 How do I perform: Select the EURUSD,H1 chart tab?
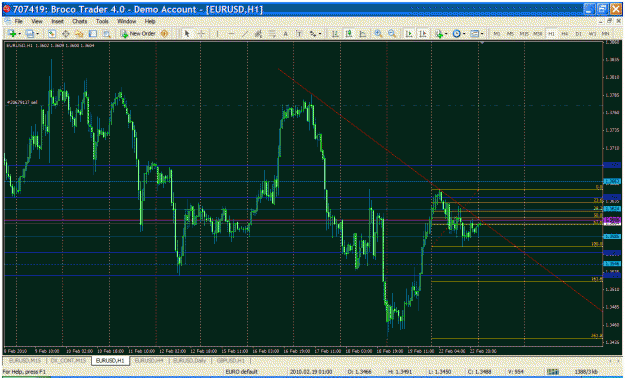pyautogui.click(x=110, y=360)
